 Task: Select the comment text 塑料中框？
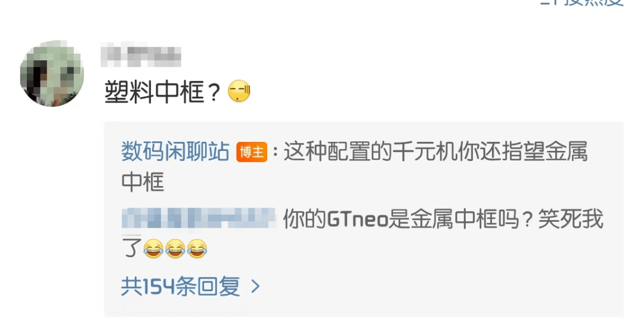click(163, 92)
